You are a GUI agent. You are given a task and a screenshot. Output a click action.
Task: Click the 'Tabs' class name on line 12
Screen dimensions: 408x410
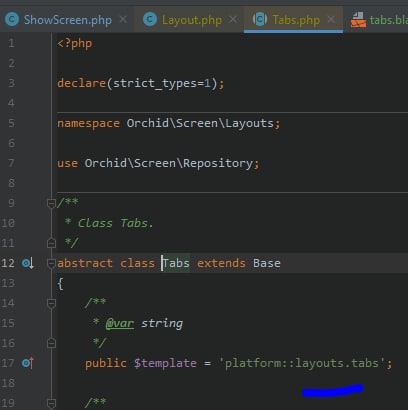pyautogui.click(x=176, y=263)
